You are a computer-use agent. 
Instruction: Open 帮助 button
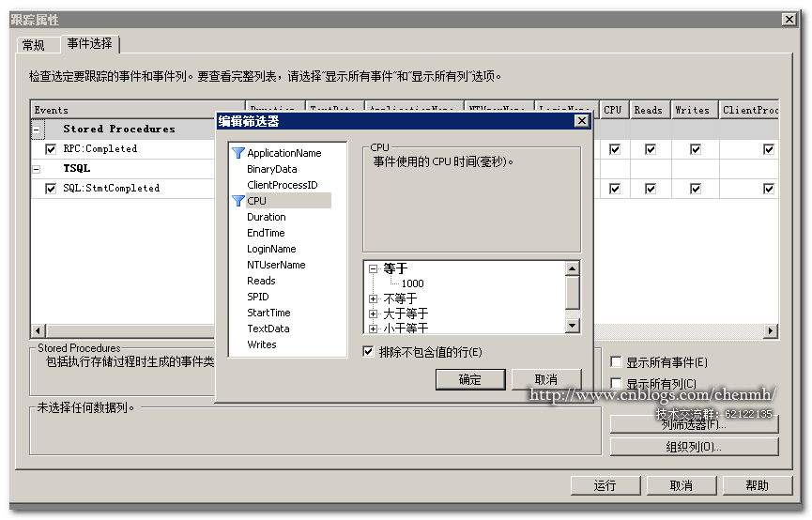pos(758,485)
